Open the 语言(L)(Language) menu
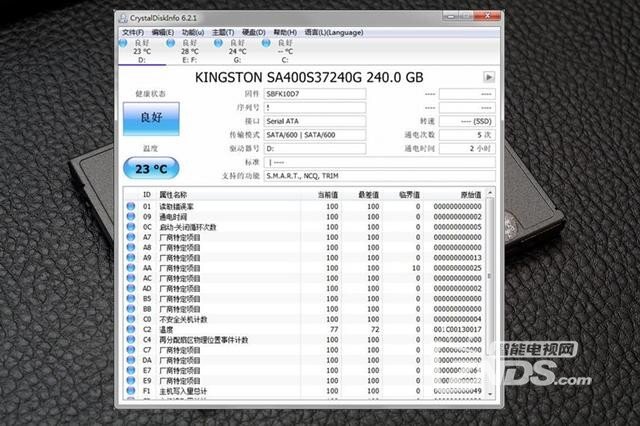Image resolution: width=640 pixels, height=426 pixels. pos(333,32)
